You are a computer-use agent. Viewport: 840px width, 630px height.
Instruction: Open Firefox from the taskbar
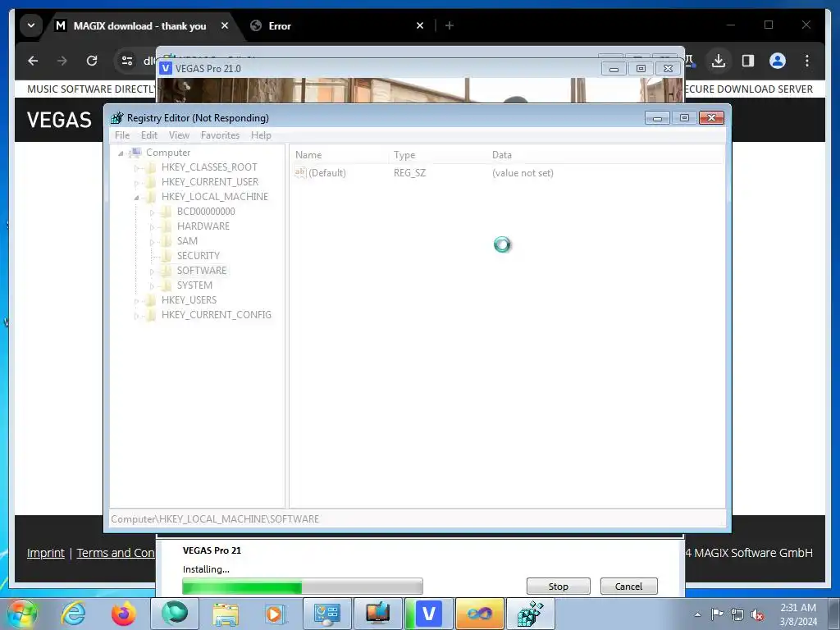pyautogui.click(x=123, y=614)
